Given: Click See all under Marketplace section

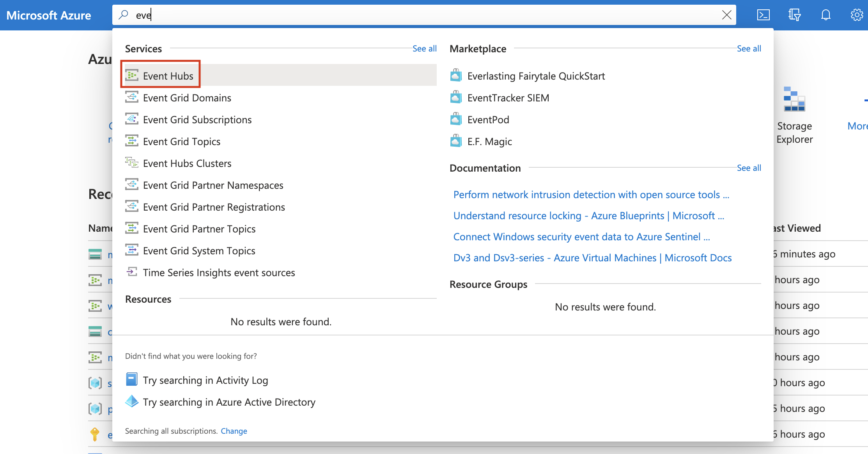Looking at the screenshot, I should coord(749,48).
